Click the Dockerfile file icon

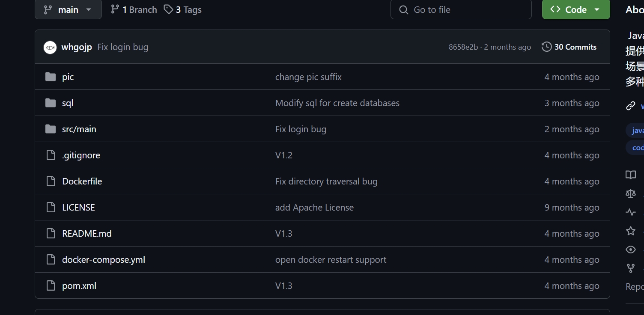point(51,181)
